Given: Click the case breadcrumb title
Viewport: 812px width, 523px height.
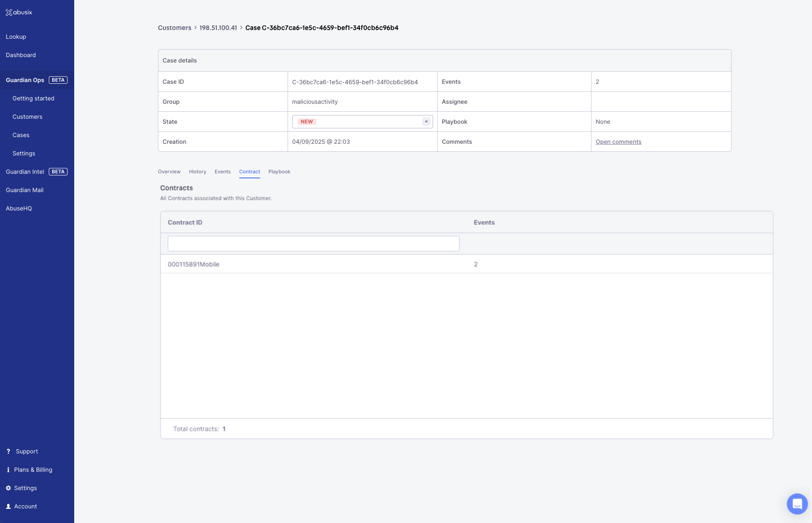Looking at the screenshot, I should (322, 28).
